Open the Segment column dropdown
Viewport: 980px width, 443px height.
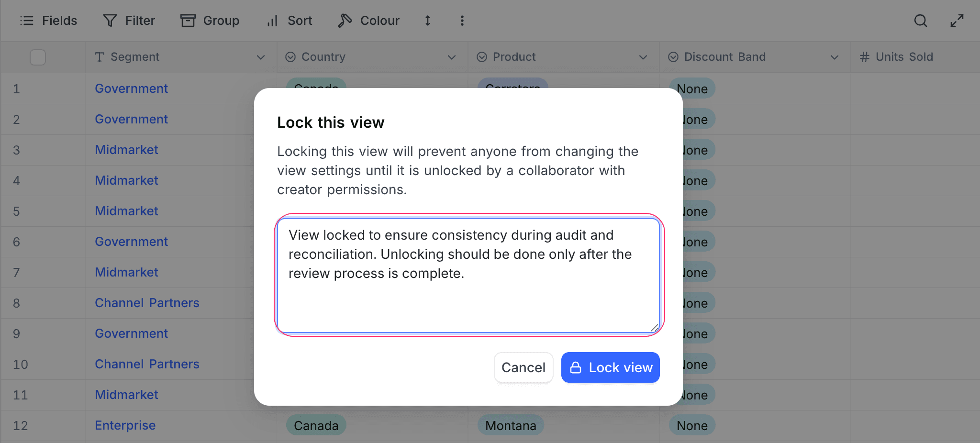[260, 57]
